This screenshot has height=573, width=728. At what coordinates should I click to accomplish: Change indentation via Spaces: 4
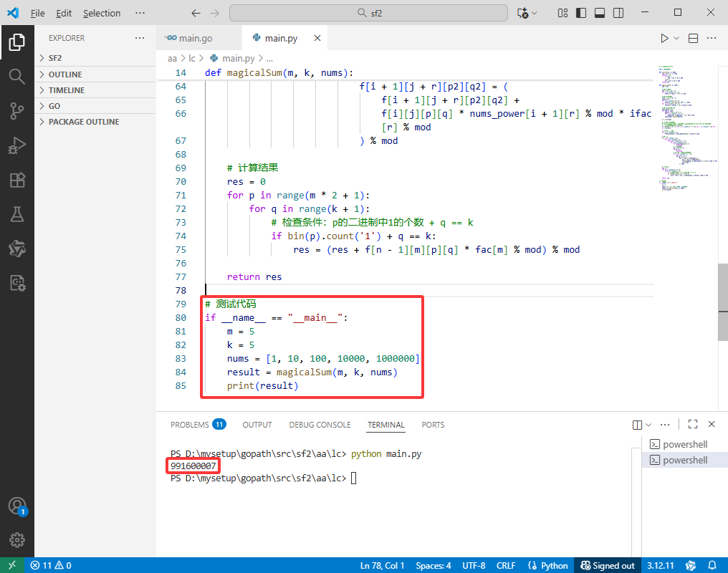pyautogui.click(x=434, y=565)
